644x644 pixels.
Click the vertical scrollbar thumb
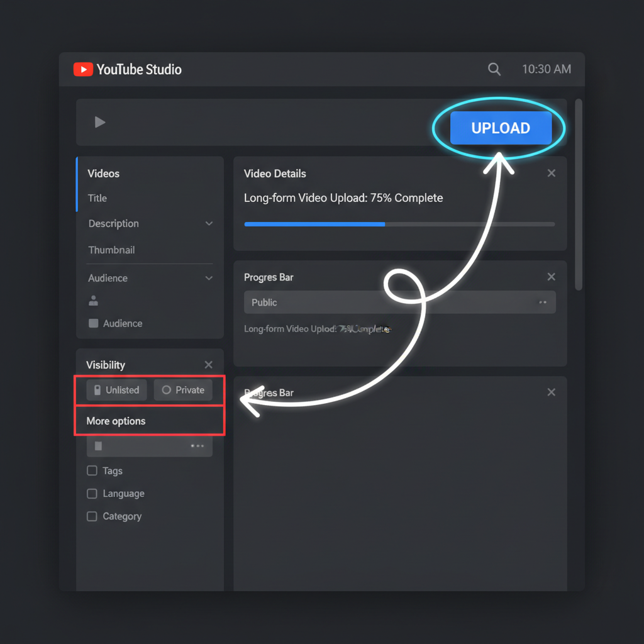click(x=579, y=195)
